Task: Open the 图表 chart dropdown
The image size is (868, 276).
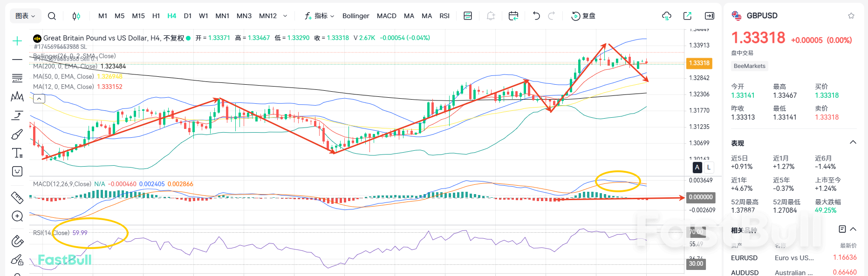Action: 25,16
